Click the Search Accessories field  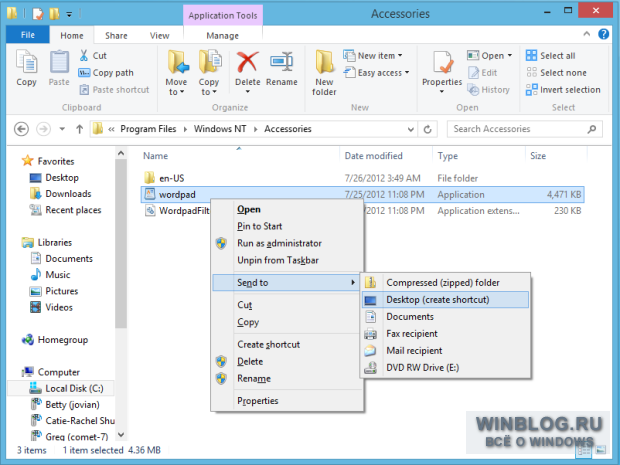[525, 129]
